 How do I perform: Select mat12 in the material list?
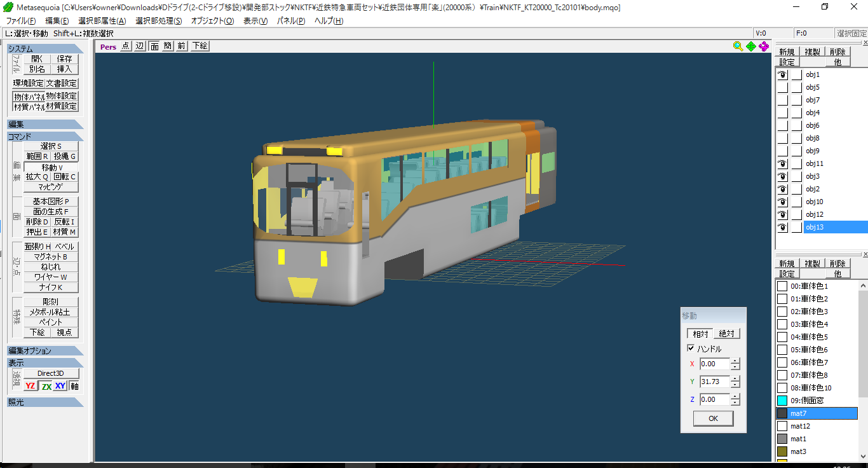coord(800,426)
